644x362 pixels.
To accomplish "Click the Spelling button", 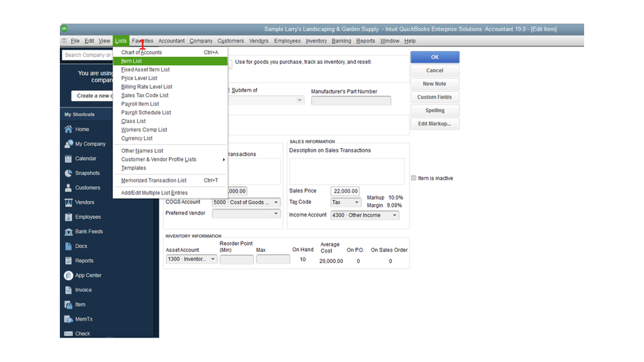I will (x=435, y=110).
